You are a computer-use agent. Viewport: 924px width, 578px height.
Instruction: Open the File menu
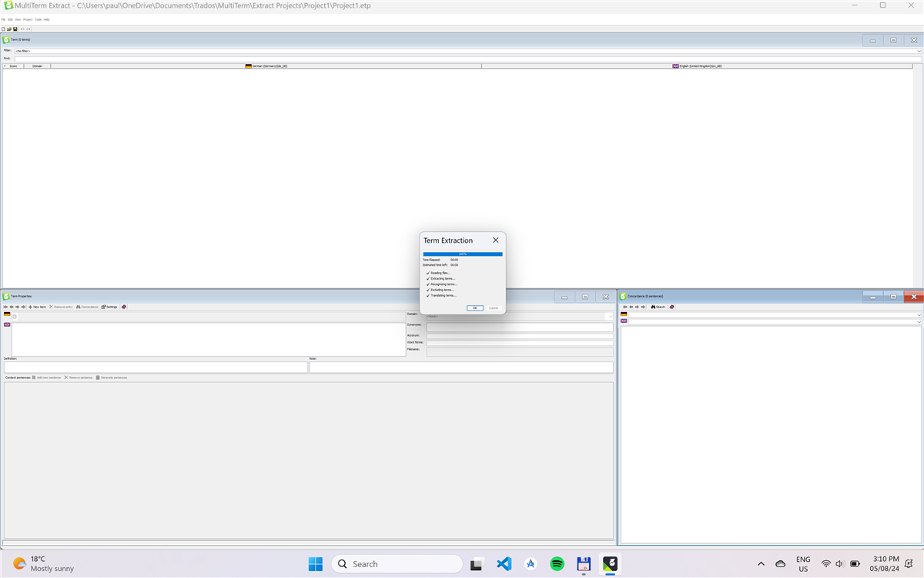click(x=3, y=19)
